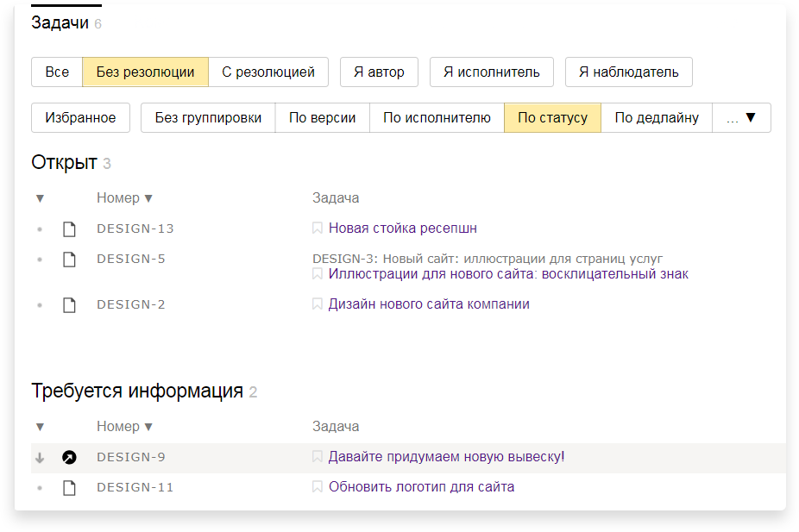Viewport: 799px width, 532px height.
Task: Click the task key DESIGN-13
Action: pos(135,228)
